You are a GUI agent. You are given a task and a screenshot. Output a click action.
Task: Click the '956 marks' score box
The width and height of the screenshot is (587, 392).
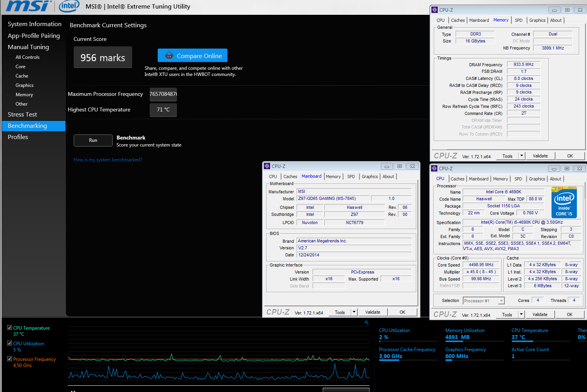pos(103,57)
